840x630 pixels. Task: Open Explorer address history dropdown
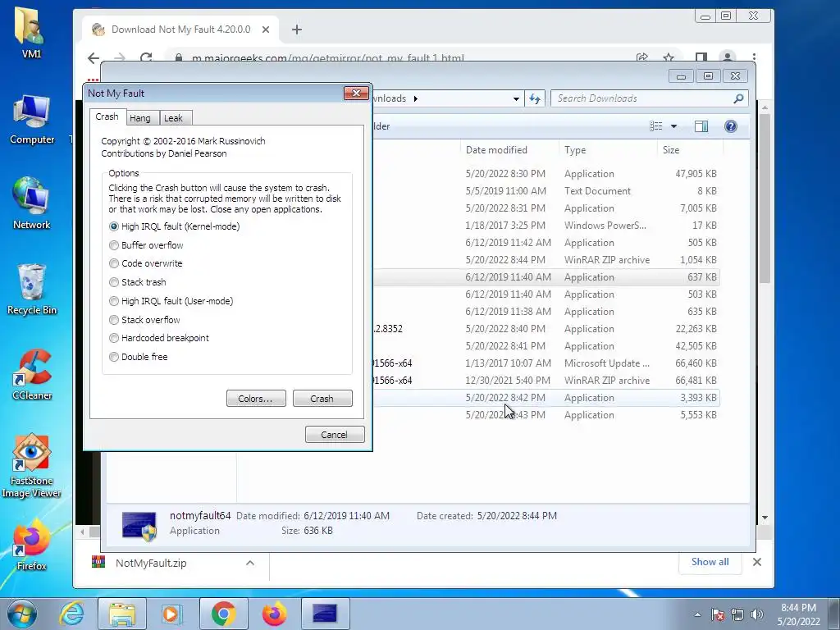point(516,98)
